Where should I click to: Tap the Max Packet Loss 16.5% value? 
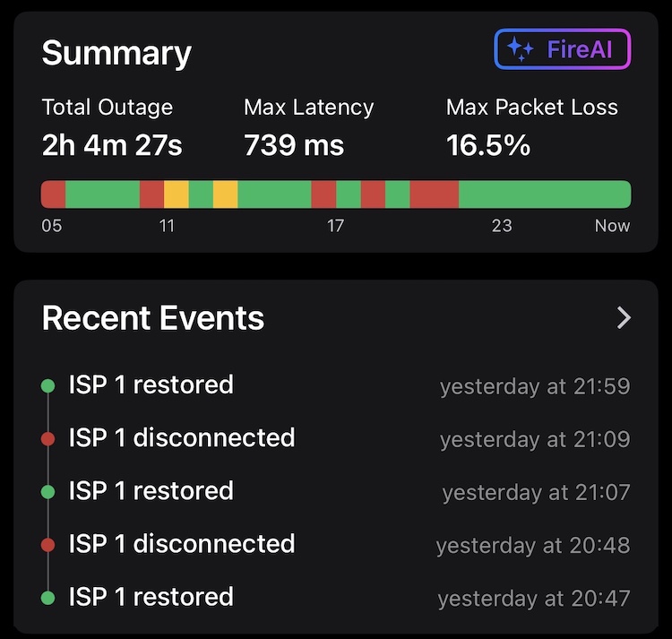[x=488, y=145]
